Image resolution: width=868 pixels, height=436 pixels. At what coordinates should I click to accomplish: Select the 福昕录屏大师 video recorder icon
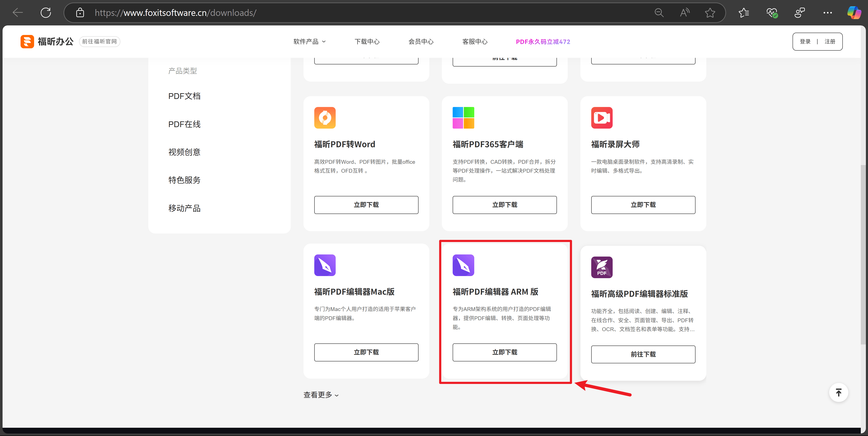click(x=602, y=118)
